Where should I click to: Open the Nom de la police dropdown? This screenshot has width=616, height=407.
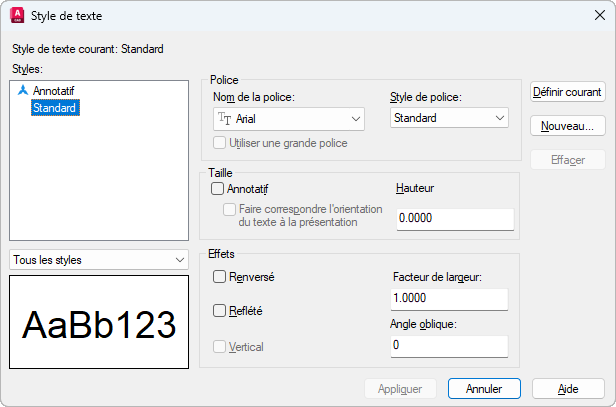click(x=289, y=119)
